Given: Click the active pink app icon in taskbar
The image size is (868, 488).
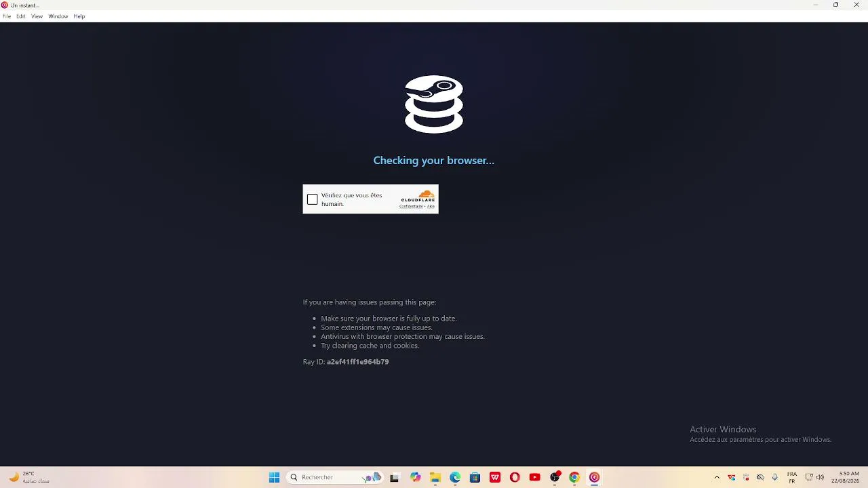Looking at the screenshot, I should tap(594, 477).
